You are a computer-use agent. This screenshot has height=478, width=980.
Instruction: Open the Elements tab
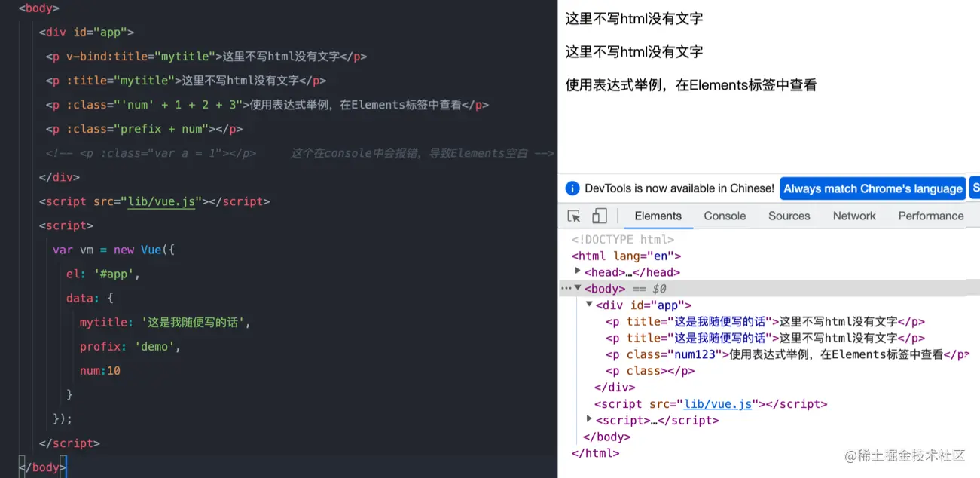[x=658, y=216]
